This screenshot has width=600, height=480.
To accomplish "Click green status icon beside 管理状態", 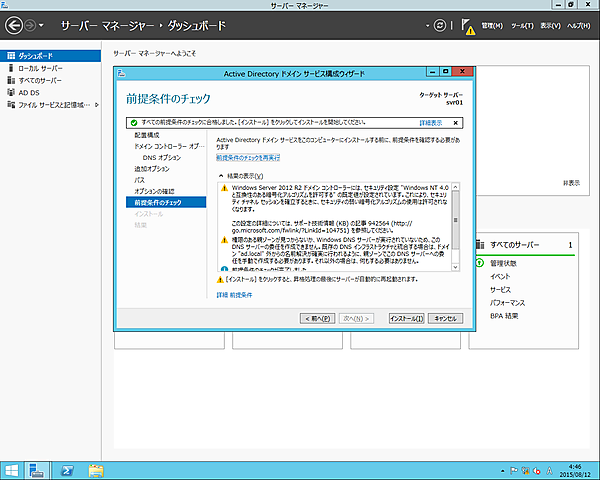I will pos(479,263).
